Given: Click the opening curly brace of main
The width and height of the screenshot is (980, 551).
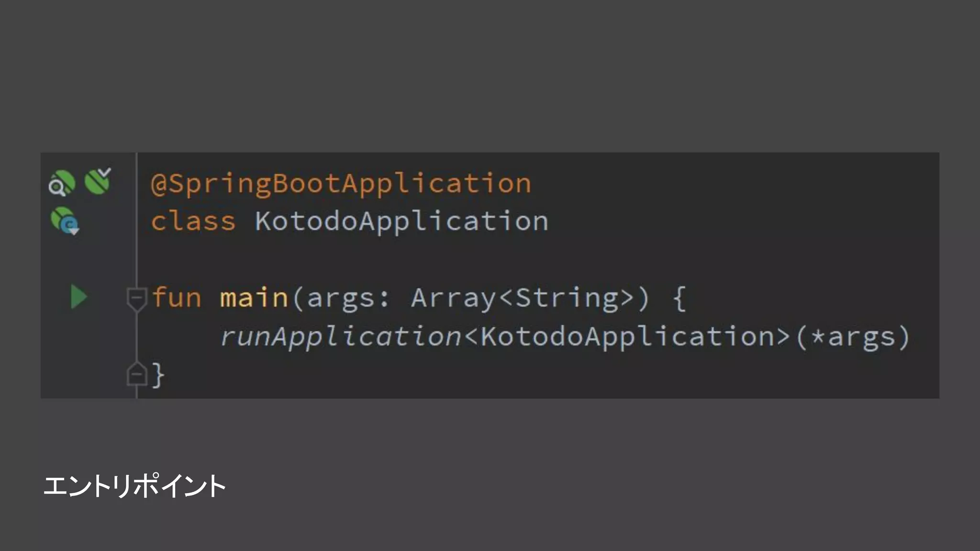Looking at the screenshot, I should coord(679,298).
